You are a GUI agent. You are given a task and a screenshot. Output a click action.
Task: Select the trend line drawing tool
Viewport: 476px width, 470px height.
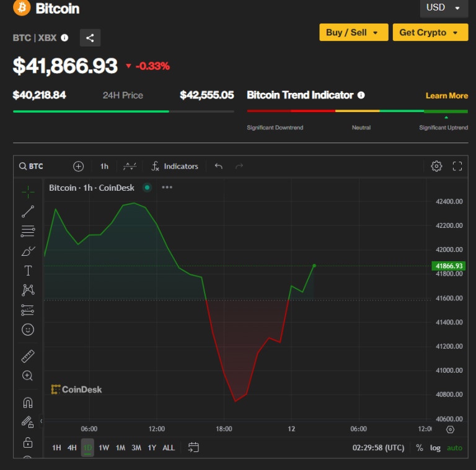(28, 212)
